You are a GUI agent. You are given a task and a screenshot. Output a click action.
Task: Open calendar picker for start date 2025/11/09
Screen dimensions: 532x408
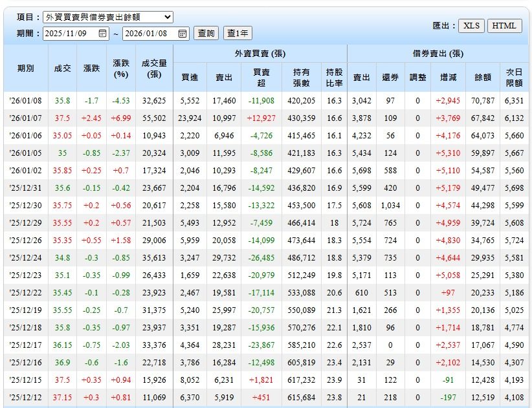[102, 33]
